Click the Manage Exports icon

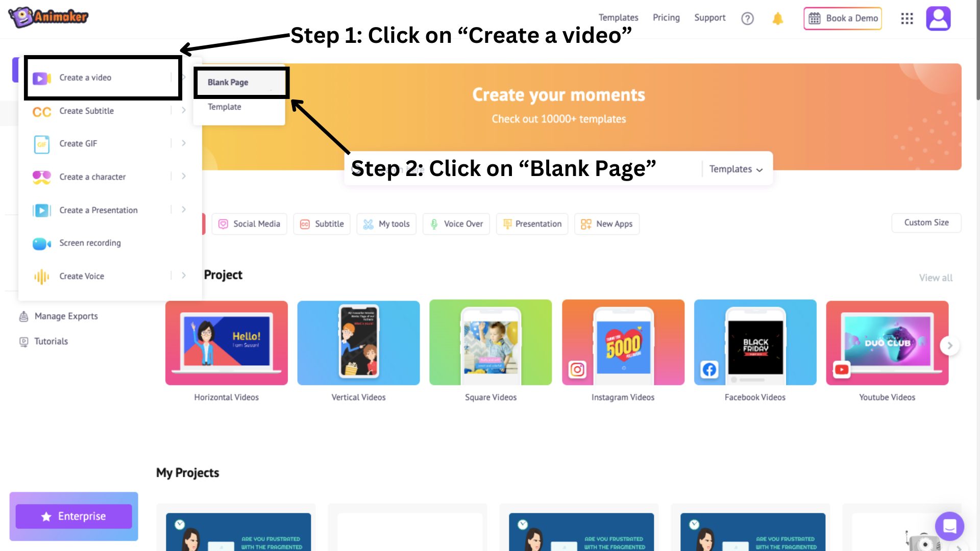tap(22, 314)
